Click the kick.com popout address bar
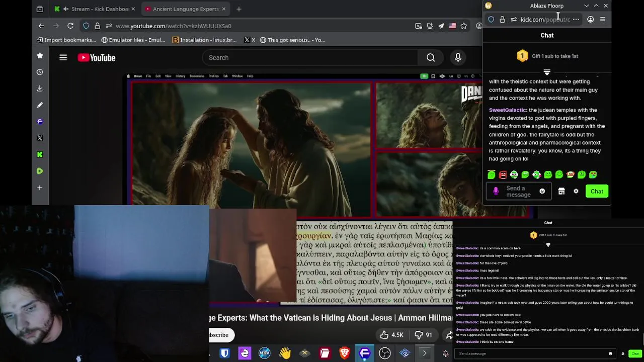This screenshot has height=362, width=644. pos(545,20)
